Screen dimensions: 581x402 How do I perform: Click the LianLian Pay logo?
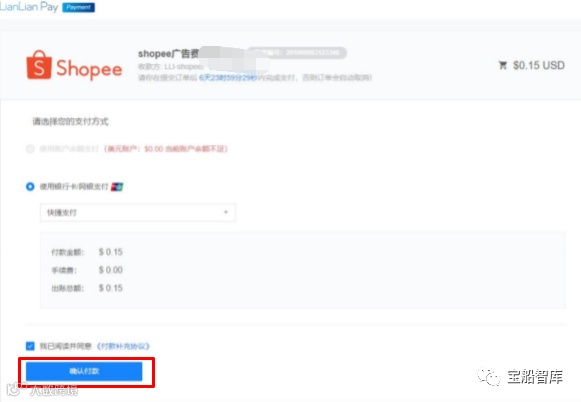coord(29,7)
